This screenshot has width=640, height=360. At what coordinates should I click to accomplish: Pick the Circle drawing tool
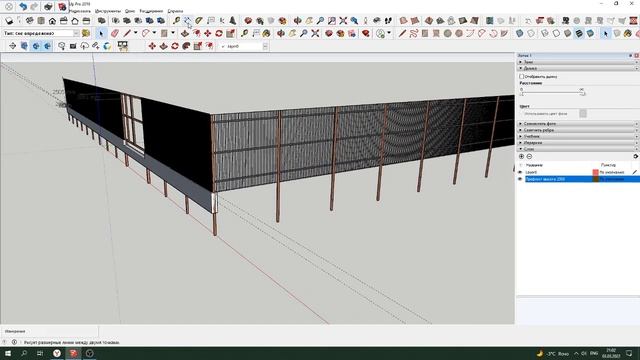tap(448, 33)
